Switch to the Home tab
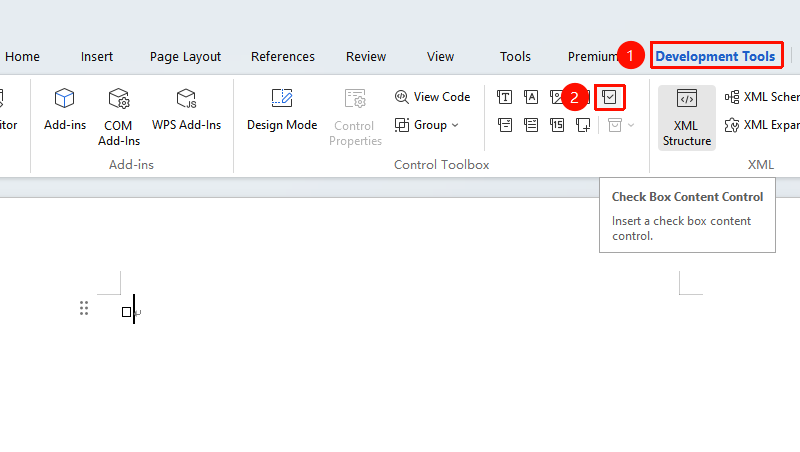The height and width of the screenshot is (452, 800). pyautogui.click(x=22, y=57)
